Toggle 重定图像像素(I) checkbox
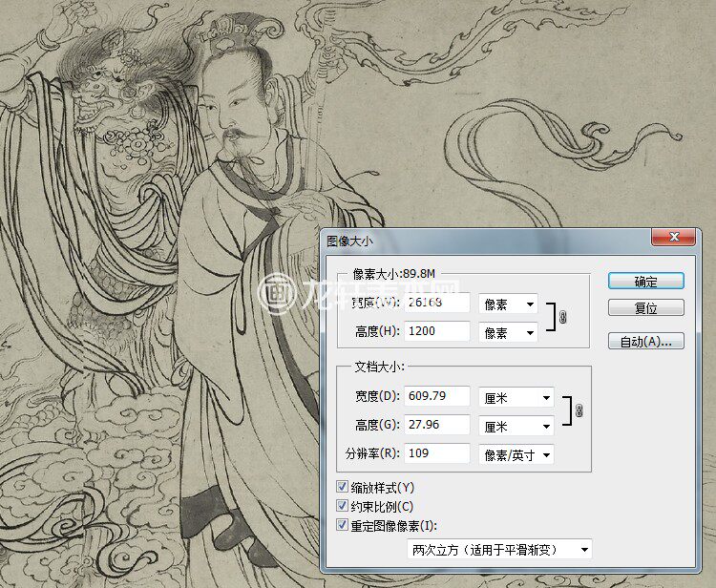Viewport: 716px width, 588px height. [342, 525]
